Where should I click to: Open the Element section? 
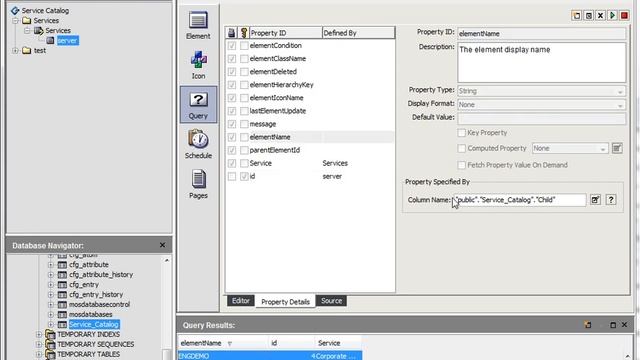[198, 25]
